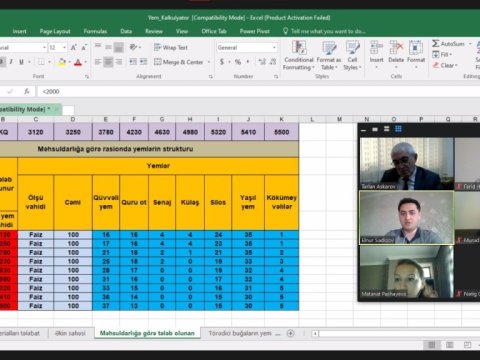Click Middle Align icon
Viewport: 480px width, 360px height.
coord(108,47)
